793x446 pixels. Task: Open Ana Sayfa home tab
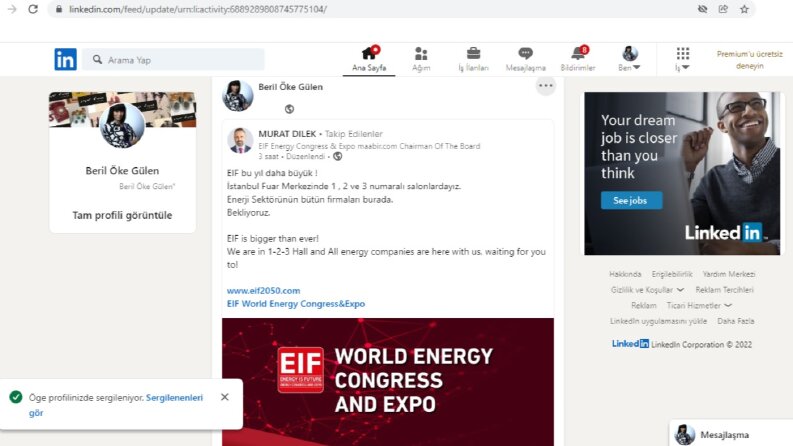point(369,59)
